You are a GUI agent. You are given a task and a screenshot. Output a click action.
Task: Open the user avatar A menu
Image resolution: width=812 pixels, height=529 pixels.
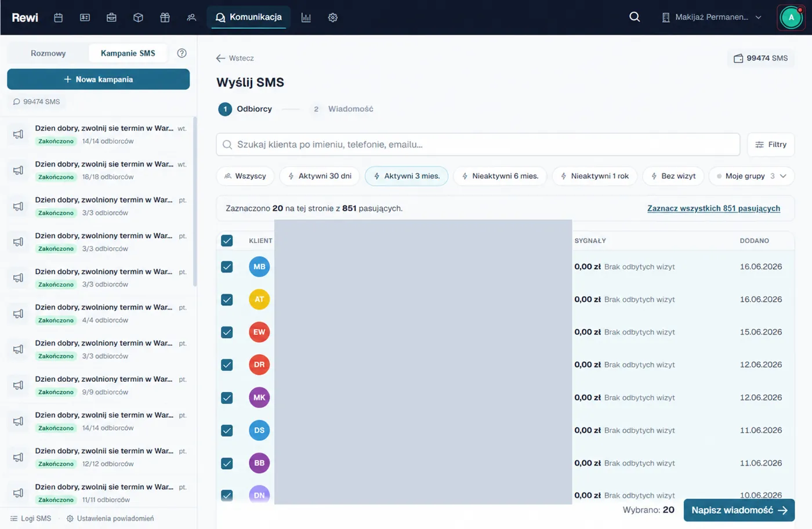pyautogui.click(x=791, y=17)
